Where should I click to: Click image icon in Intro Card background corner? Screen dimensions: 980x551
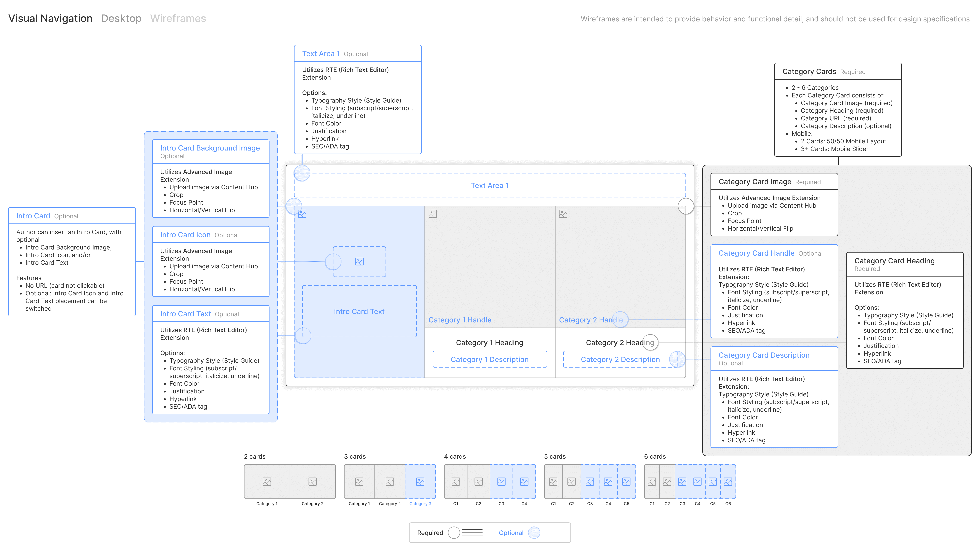click(302, 214)
